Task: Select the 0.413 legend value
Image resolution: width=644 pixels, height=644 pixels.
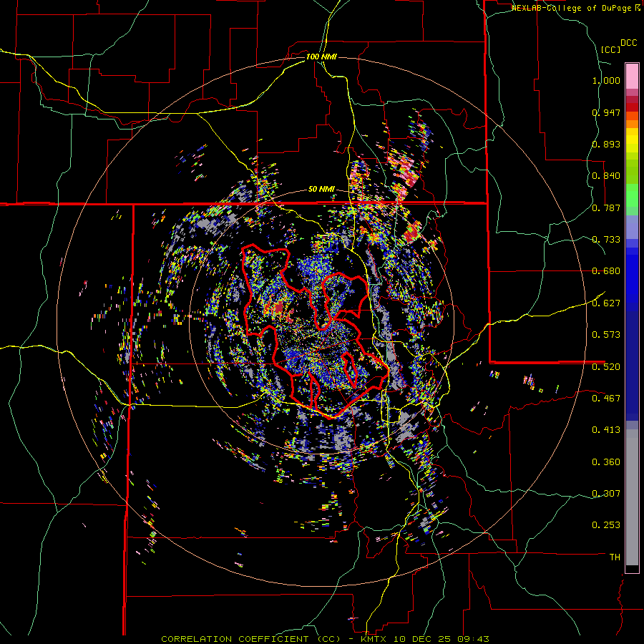Action: pyautogui.click(x=606, y=430)
